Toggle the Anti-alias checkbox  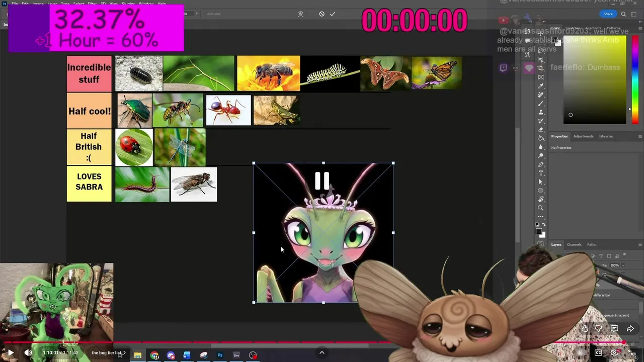pos(205,14)
